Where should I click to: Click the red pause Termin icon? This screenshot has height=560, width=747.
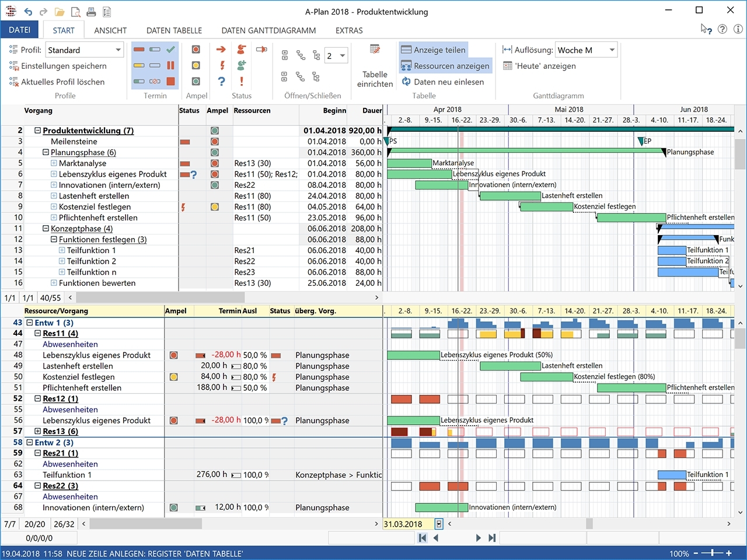click(x=170, y=65)
